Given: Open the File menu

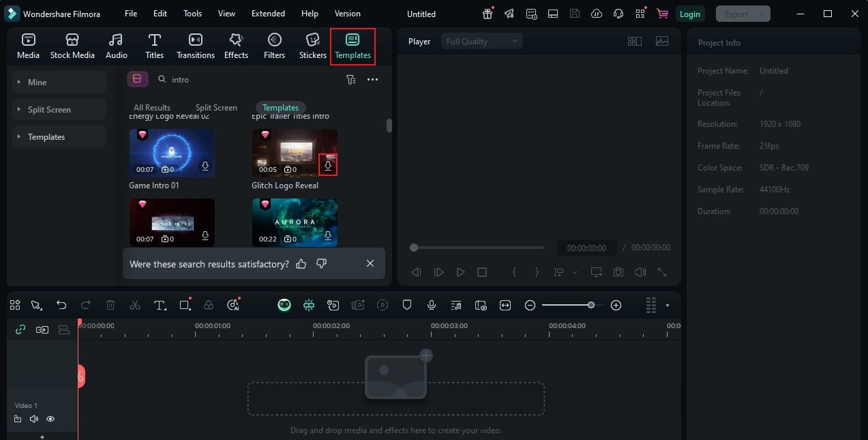Looking at the screenshot, I should [131, 14].
